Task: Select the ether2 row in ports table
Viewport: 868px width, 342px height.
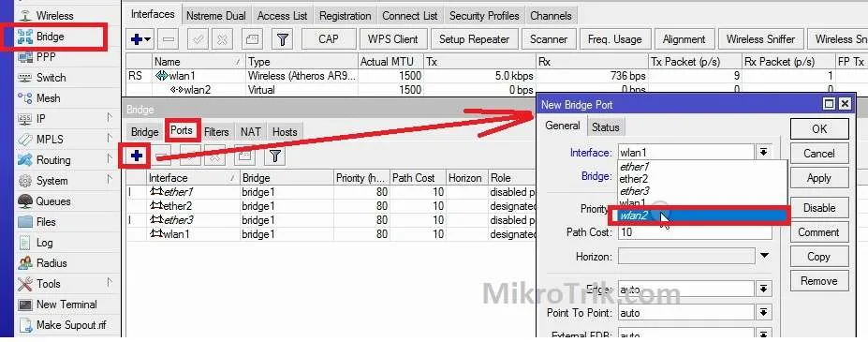Action: (x=331, y=206)
